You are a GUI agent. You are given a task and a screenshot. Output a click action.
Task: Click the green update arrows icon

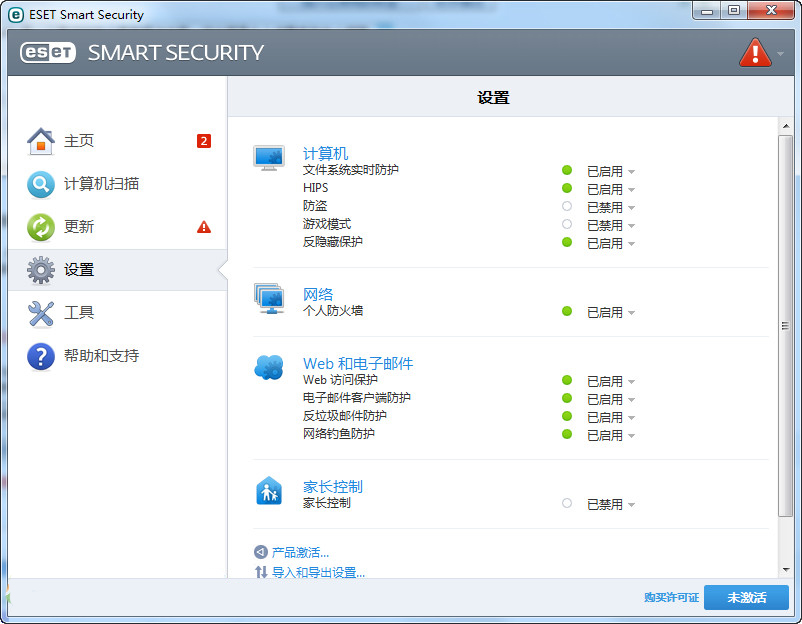click(40, 227)
